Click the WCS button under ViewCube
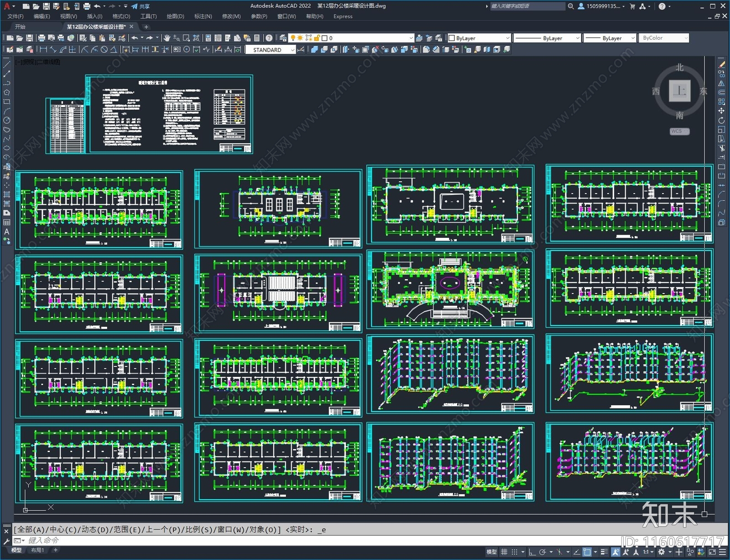This screenshot has height=560, width=730. [x=679, y=131]
